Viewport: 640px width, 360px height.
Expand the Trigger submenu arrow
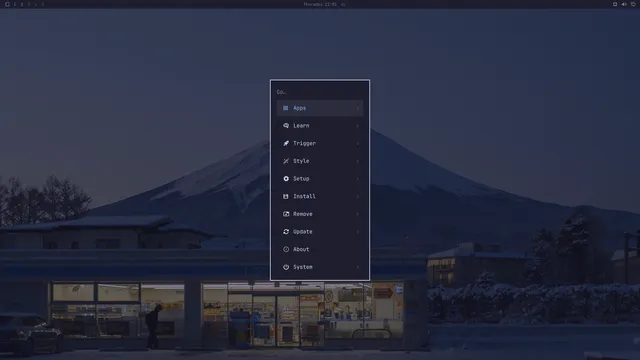click(358, 143)
